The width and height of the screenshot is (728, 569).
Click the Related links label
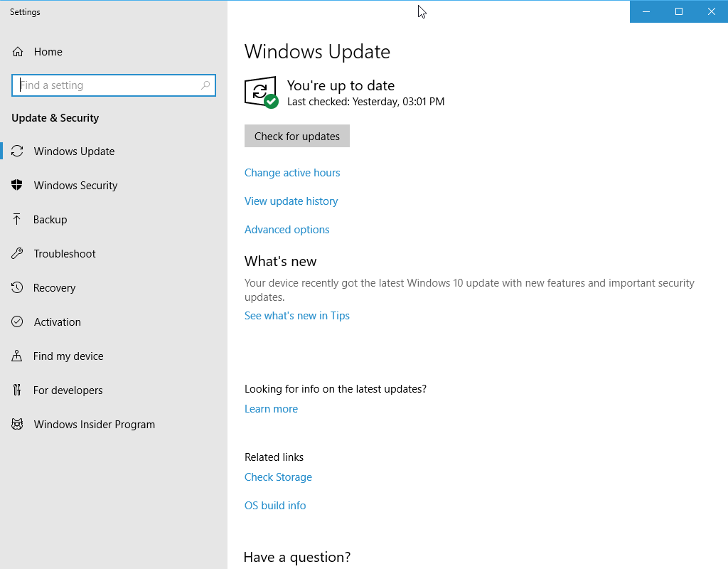tap(274, 457)
